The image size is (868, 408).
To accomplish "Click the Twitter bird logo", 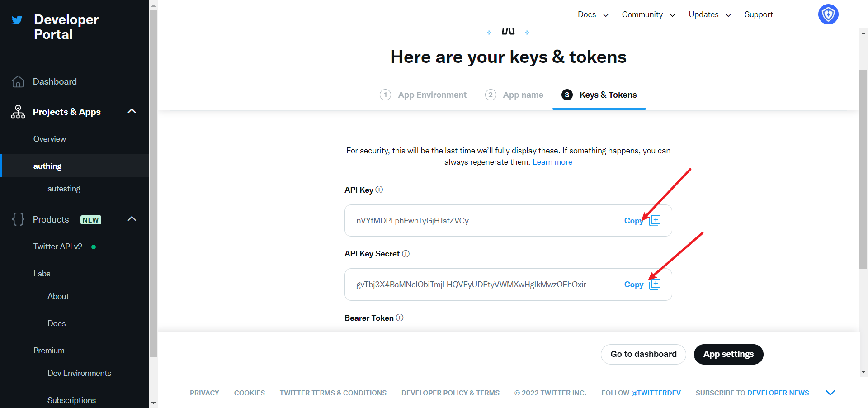I will 17,20.
